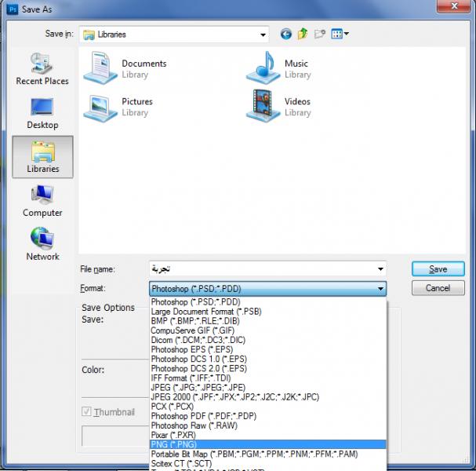
Task: Choose Photoshop DCS 2.0 format
Action: coord(268,368)
